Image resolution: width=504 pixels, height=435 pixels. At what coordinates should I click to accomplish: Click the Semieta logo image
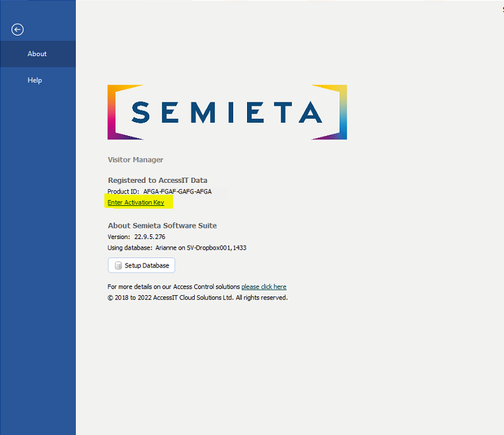[x=227, y=112]
